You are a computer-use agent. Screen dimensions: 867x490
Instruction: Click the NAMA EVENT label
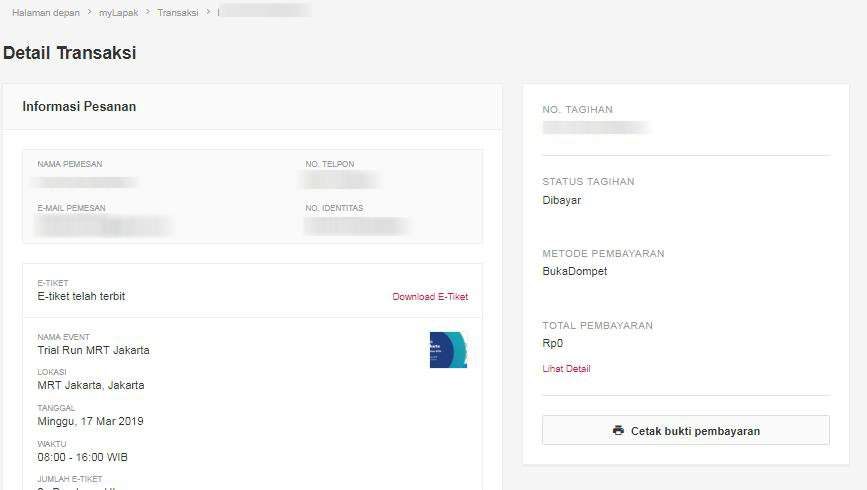(64, 337)
